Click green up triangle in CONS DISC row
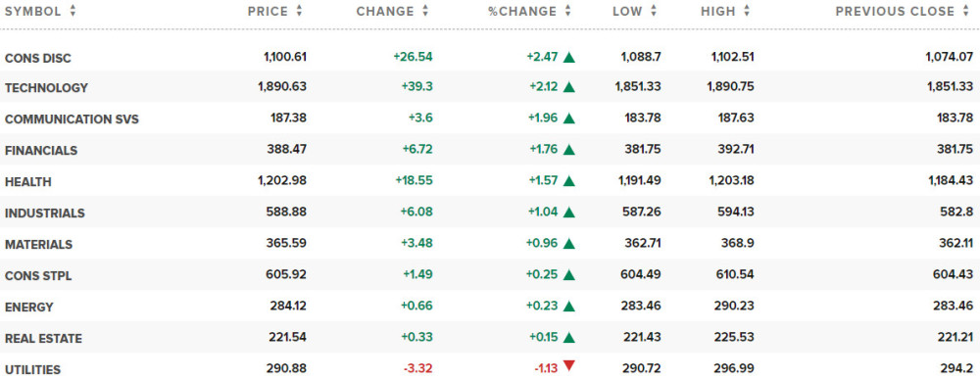The width and height of the screenshot is (980, 380). pyautogui.click(x=568, y=58)
